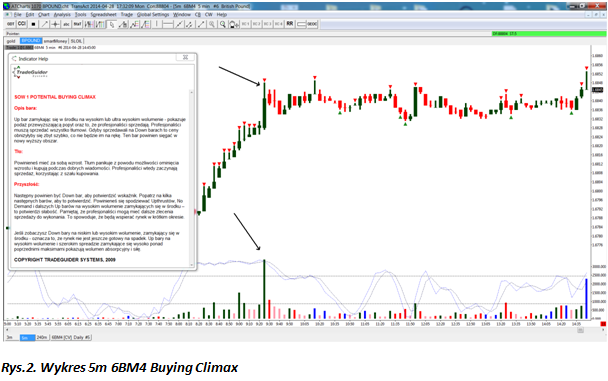This screenshot has height=381, width=608.
Task: Click the Stat toolbar button
Action: pos(77,24)
